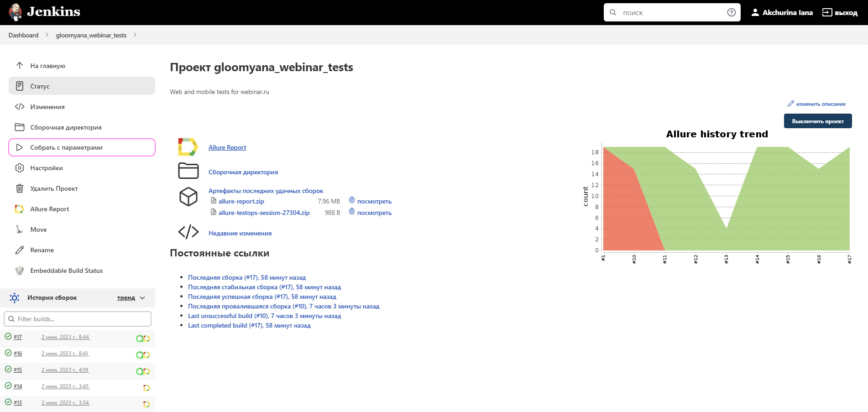This screenshot has width=868, height=412.
Task: Click the Allure history trend chart
Action: (717, 196)
